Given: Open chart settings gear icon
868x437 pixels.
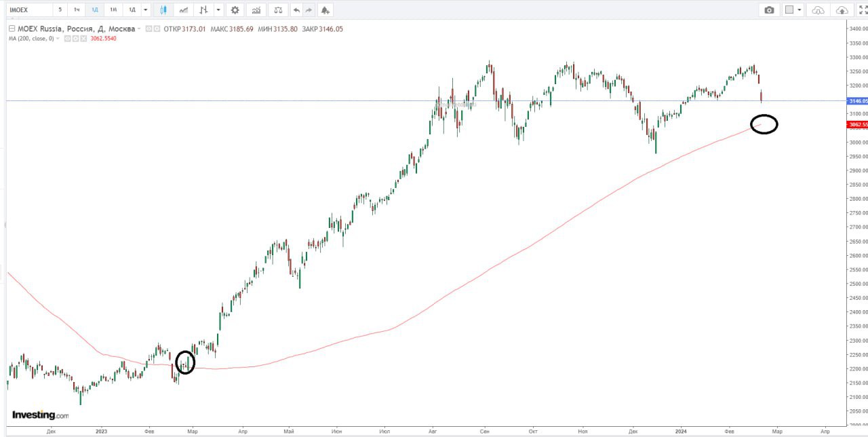Looking at the screenshot, I should 235,10.
